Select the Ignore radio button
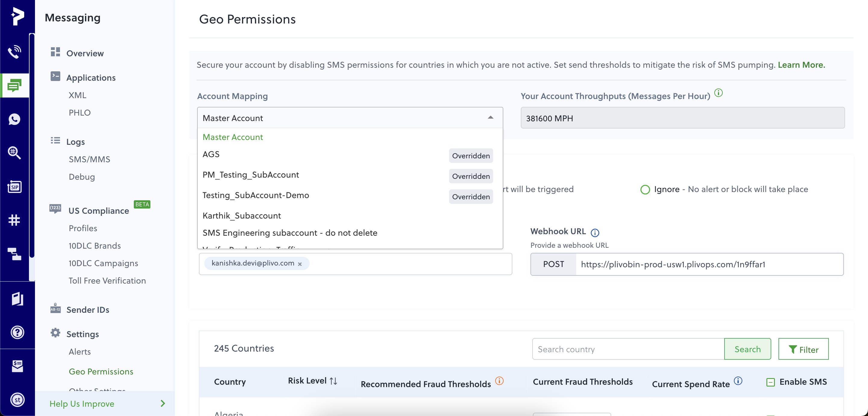The height and width of the screenshot is (416, 868). (x=645, y=190)
